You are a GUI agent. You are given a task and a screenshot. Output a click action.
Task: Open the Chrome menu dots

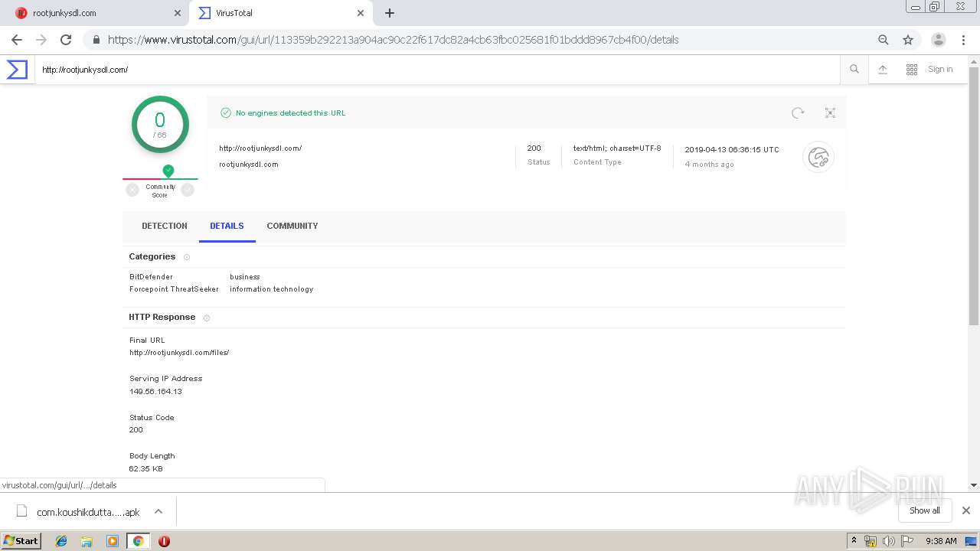click(x=963, y=40)
